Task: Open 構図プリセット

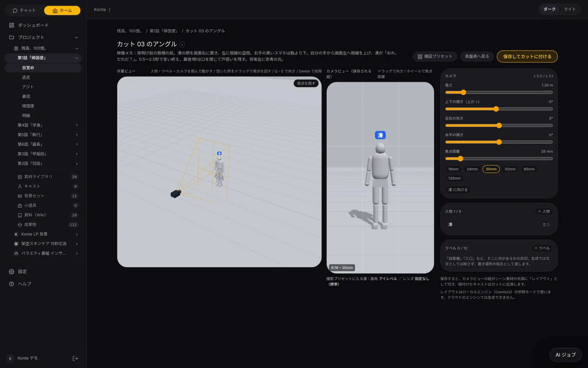Action: click(435, 56)
